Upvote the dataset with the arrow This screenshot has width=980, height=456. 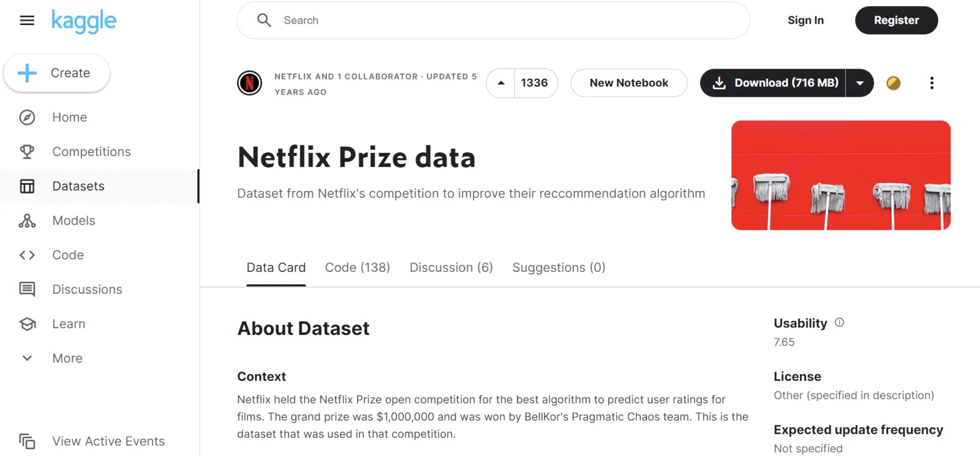click(x=501, y=83)
